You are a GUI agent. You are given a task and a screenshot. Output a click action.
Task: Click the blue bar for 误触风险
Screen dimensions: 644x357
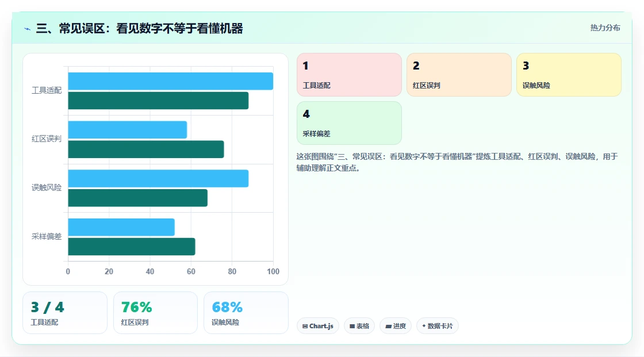tap(158, 178)
